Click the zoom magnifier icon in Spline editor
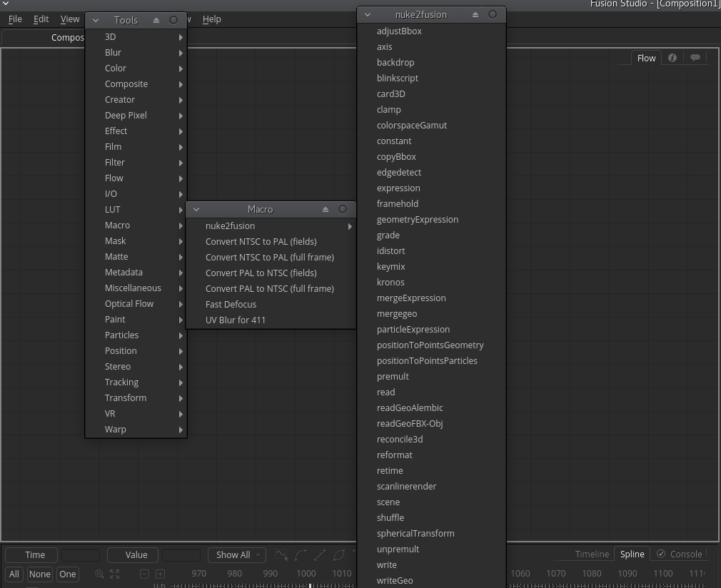 (x=99, y=574)
